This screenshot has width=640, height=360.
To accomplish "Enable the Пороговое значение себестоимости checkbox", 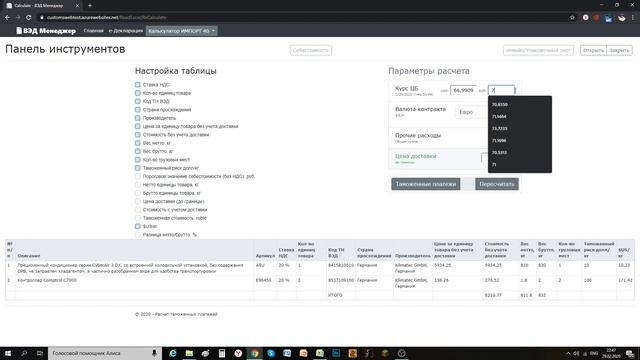I will pos(138,176).
